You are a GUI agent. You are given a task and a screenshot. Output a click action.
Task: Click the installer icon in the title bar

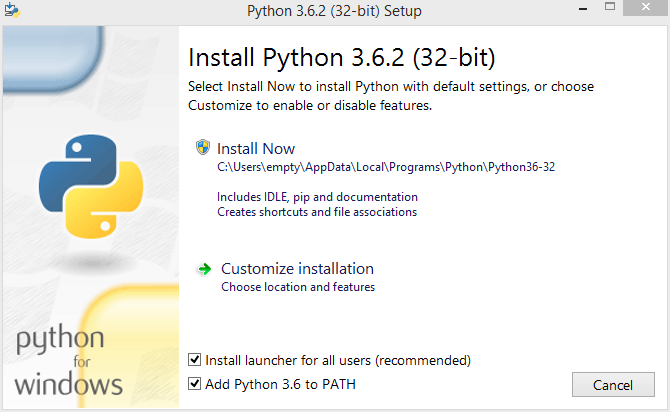12,10
